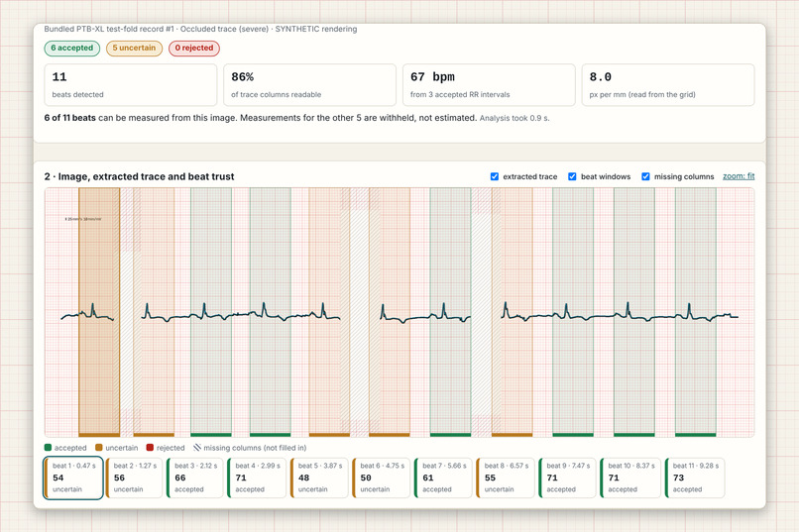Click the Image, extracted trace and beat trust heading
Screen dimensions: 799x532
(x=139, y=176)
